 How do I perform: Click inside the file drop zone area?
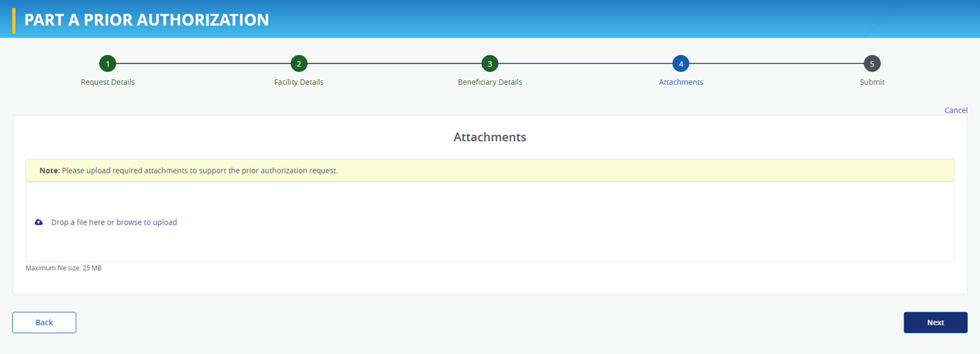point(490,222)
